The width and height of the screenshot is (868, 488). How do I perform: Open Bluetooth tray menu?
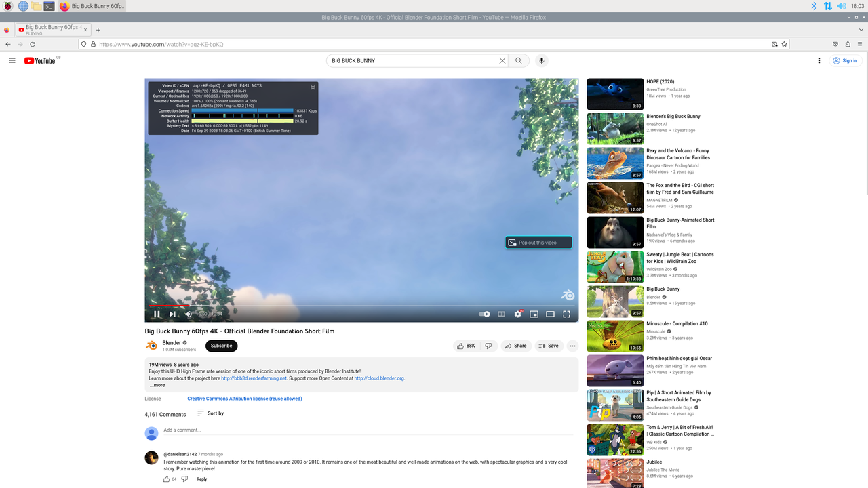[x=815, y=6]
